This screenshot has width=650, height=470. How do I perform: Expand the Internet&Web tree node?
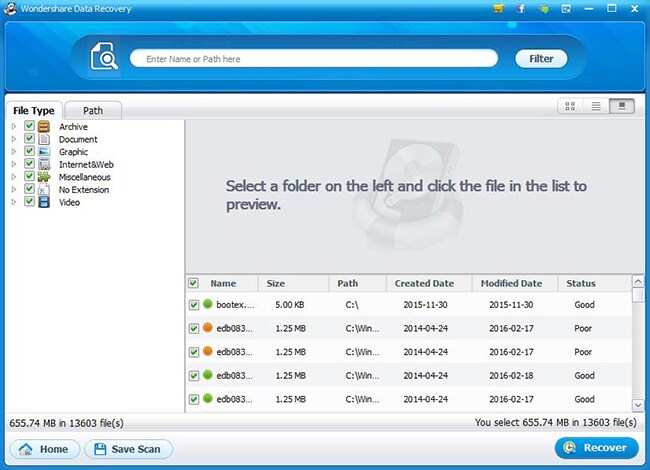[14, 164]
